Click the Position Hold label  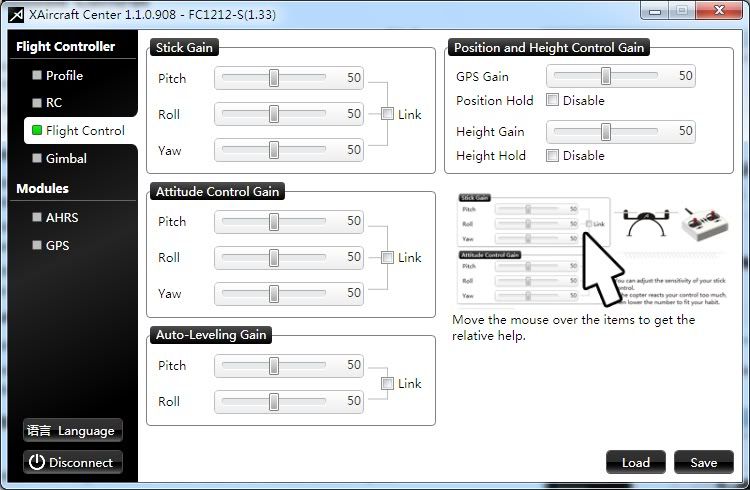pos(495,100)
